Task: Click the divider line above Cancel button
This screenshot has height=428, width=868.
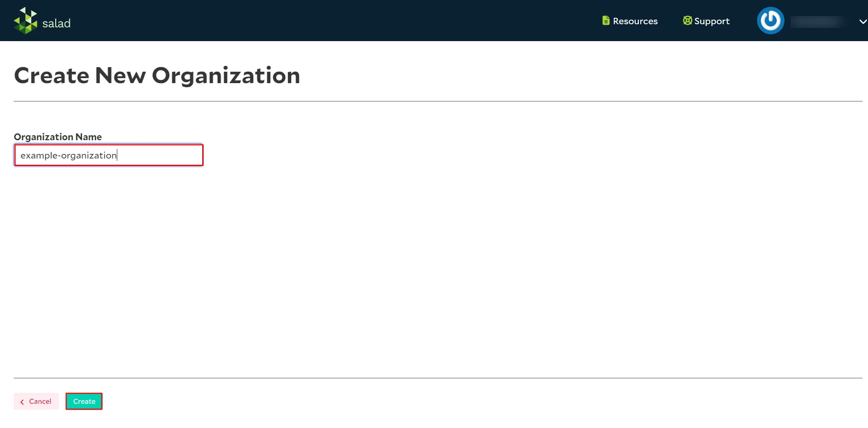Action: point(438,378)
